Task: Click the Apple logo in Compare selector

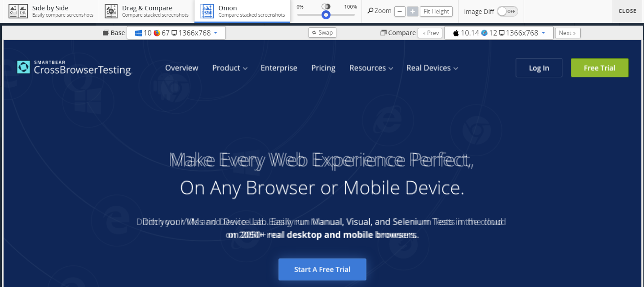Action: coord(456,33)
